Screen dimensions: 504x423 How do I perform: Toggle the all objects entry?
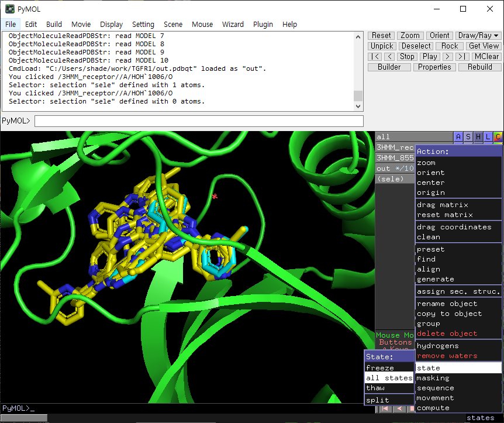click(x=414, y=137)
